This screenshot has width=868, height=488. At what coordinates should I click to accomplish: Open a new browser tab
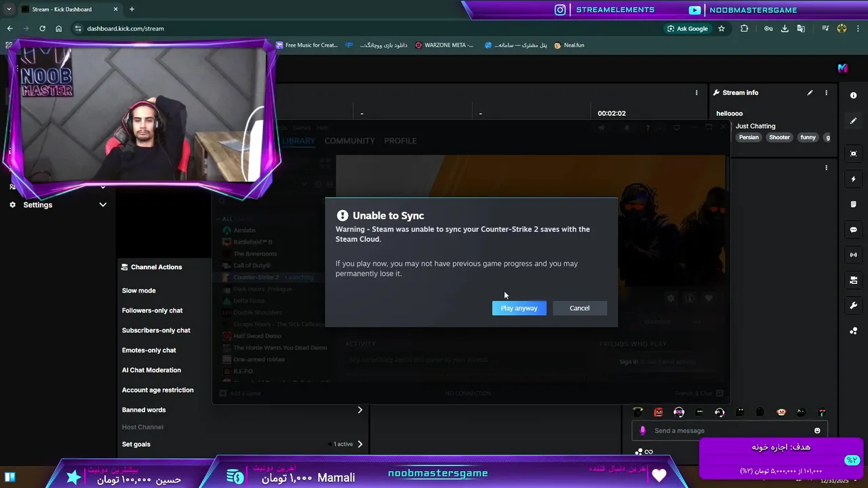[x=132, y=9]
